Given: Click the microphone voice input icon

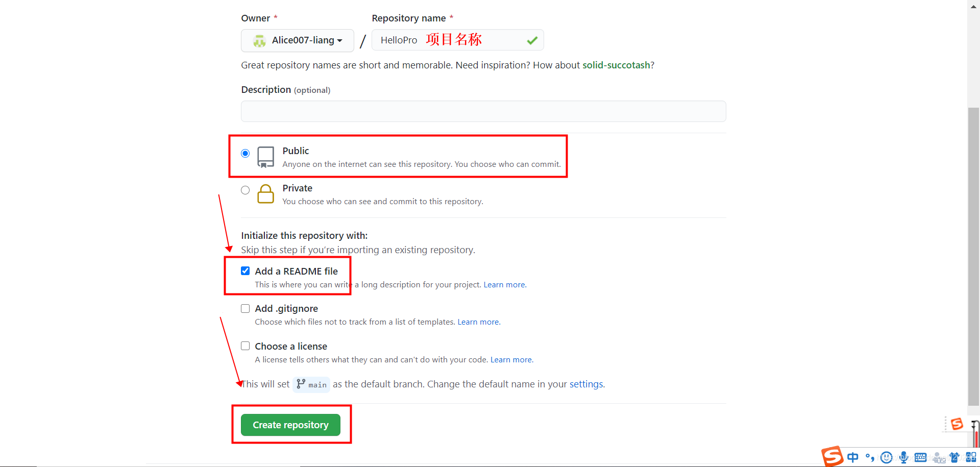Looking at the screenshot, I should [x=903, y=457].
